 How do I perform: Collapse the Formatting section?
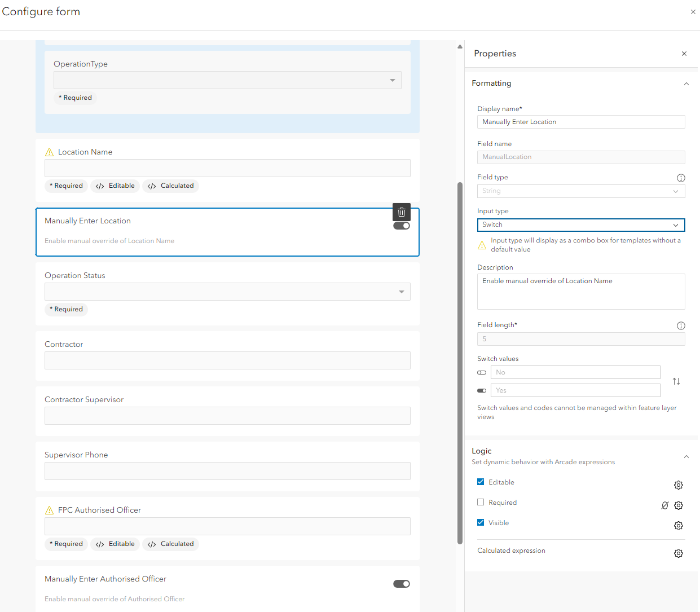click(x=686, y=83)
